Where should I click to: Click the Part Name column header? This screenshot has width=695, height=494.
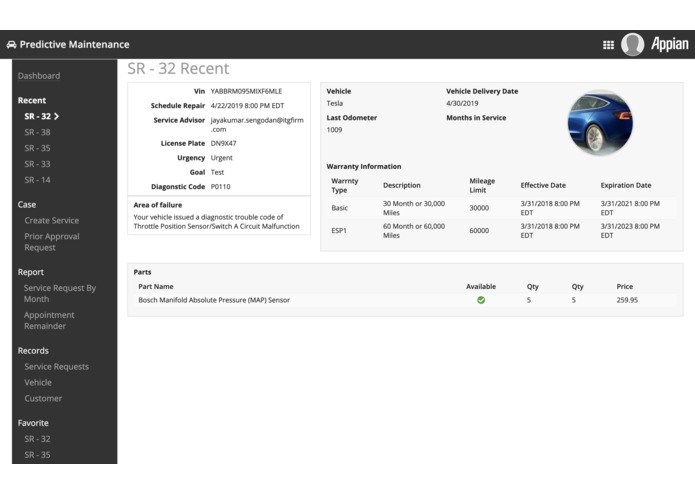[156, 287]
